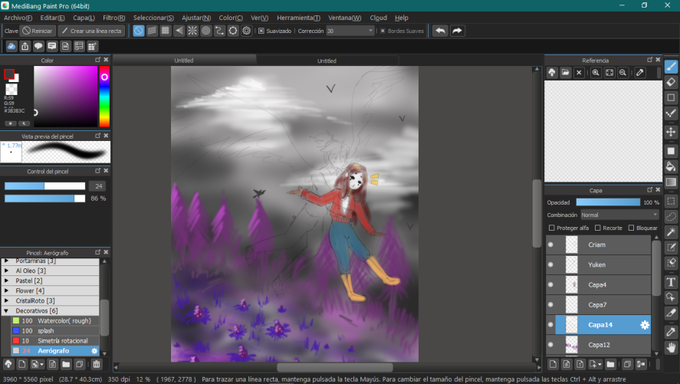
Task: Enable radial snap guide
Action: (x=192, y=31)
